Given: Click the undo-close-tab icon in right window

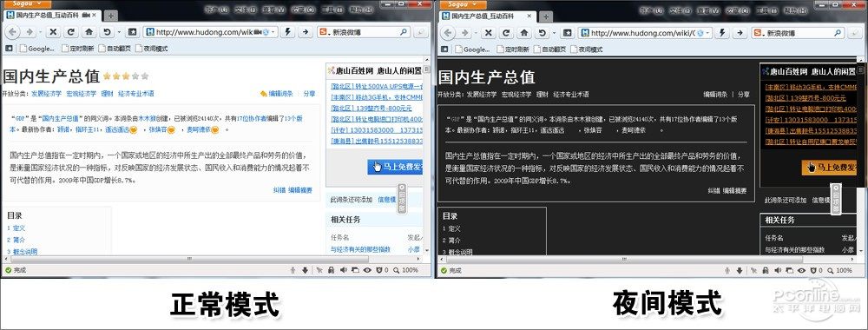Looking at the screenshot, I should [541, 33].
